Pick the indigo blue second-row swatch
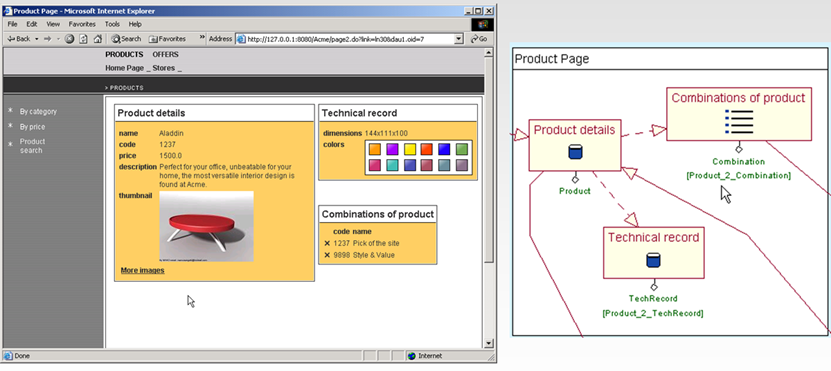Screen dimensions: 831x371 click(410, 165)
